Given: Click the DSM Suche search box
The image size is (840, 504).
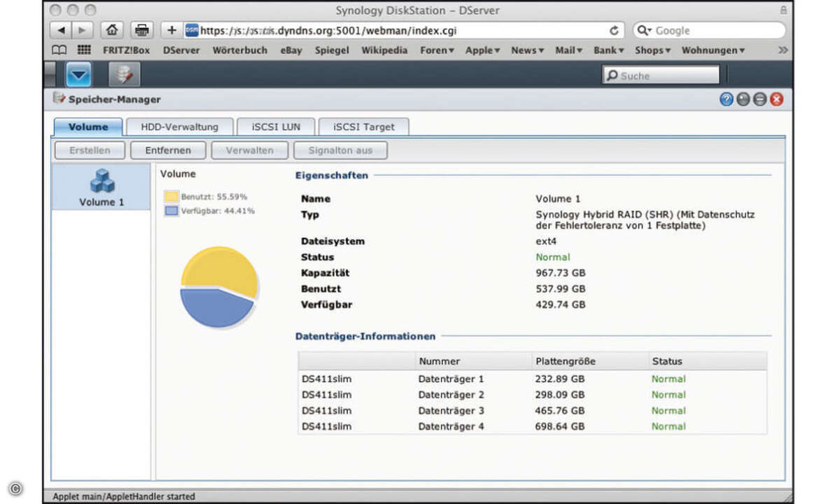Looking at the screenshot, I should (x=661, y=76).
